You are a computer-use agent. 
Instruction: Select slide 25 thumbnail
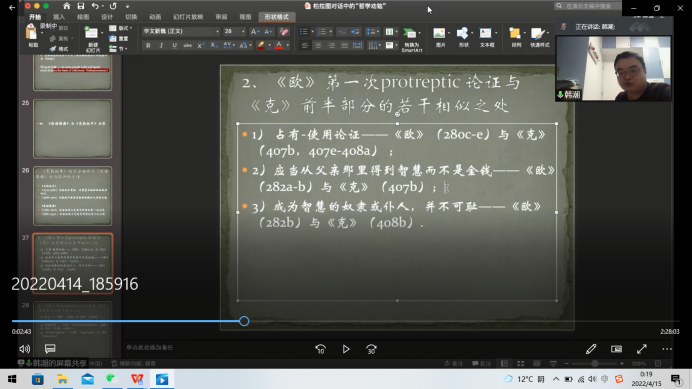click(x=72, y=128)
